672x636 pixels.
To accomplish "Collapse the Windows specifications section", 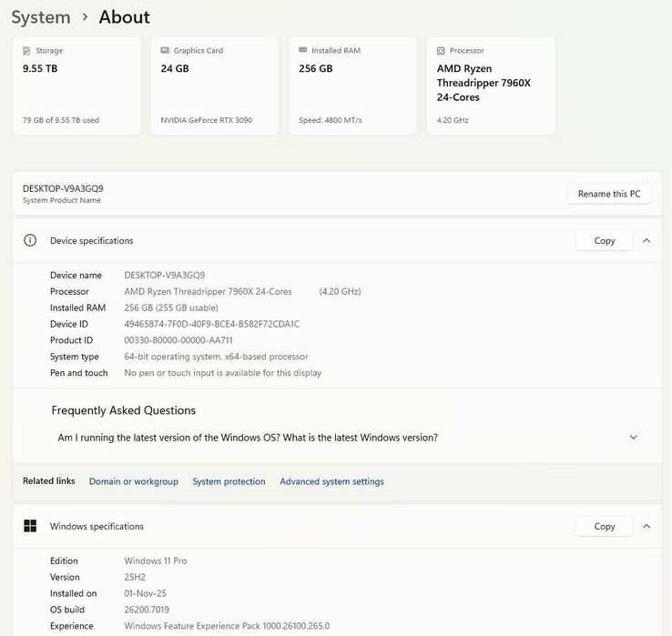I will [x=647, y=526].
